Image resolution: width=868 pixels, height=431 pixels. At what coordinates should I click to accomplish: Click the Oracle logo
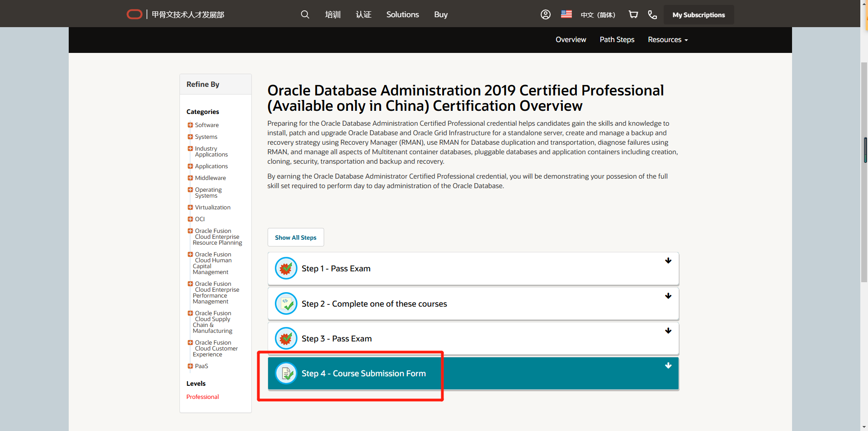(x=134, y=14)
